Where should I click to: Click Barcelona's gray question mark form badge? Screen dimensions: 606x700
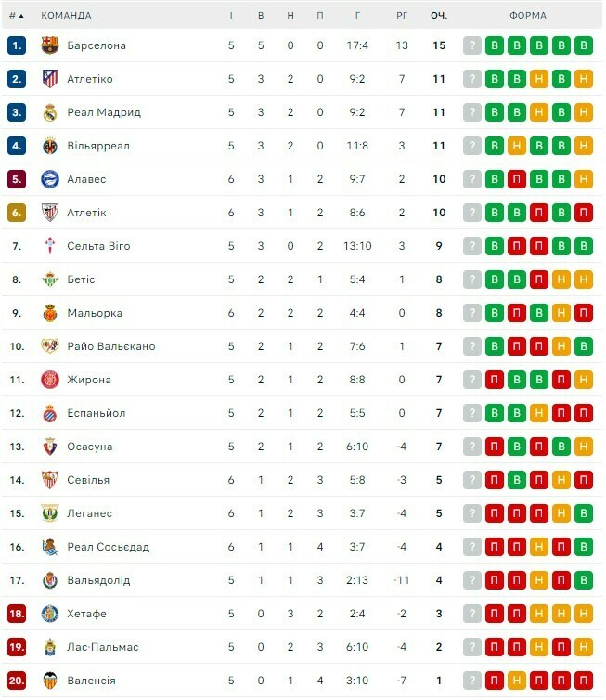[x=472, y=45]
